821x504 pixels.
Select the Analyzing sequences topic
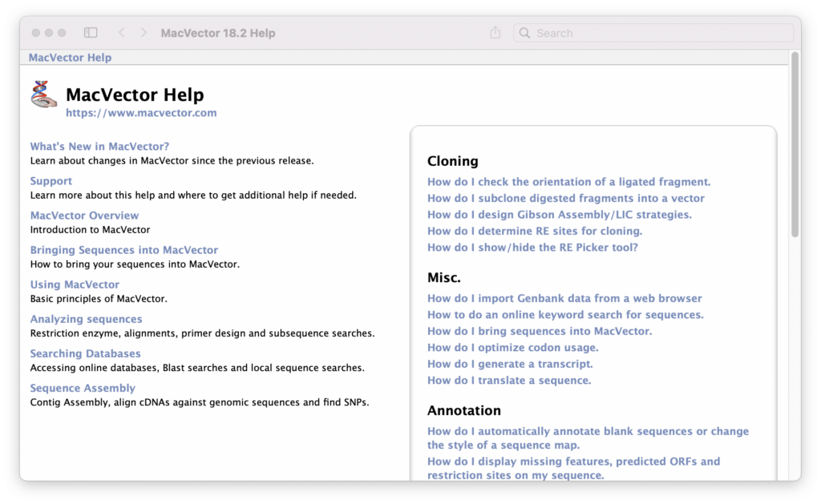(86, 319)
